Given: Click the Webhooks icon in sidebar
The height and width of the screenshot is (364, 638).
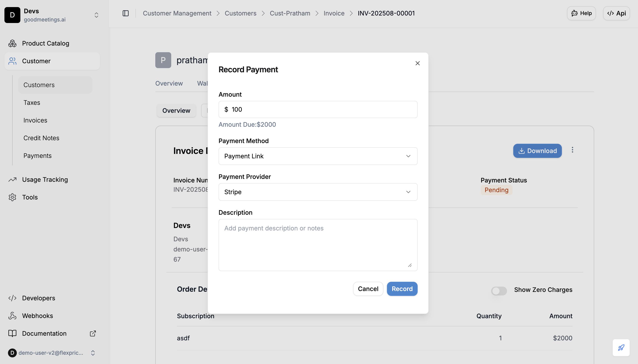Looking at the screenshot, I should [x=12, y=316].
